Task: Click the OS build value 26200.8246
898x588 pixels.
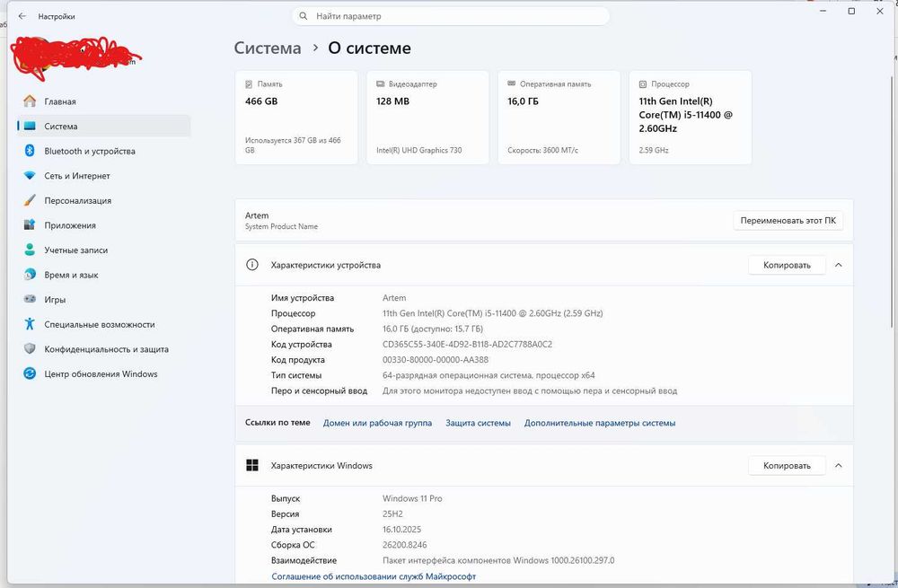Action: pos(404,545)
